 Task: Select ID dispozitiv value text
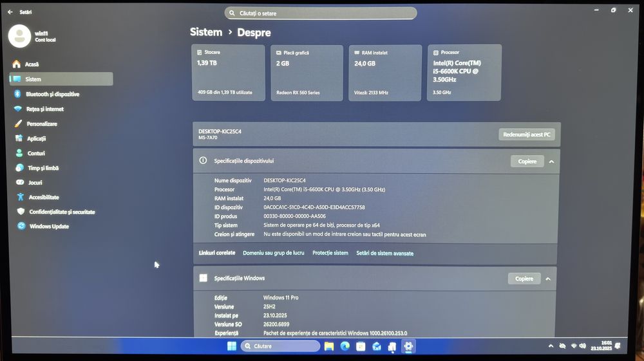pyautogui.click(x=314, y=207)
